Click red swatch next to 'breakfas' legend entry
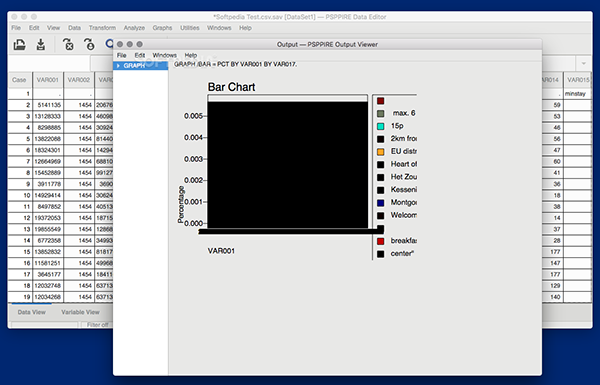This screenshot has width=600, height=385. [x=380, y=241]
